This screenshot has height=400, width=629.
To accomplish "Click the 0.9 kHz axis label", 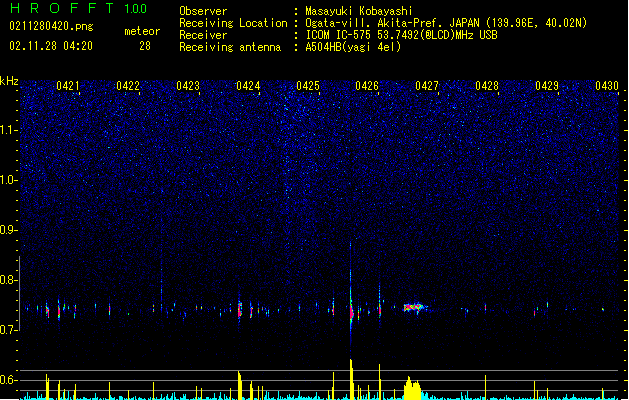I will [8, 230].
